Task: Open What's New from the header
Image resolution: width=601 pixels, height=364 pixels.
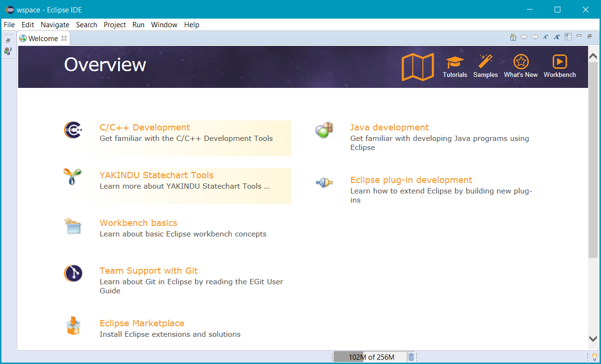Action: (x=521, y=66)
